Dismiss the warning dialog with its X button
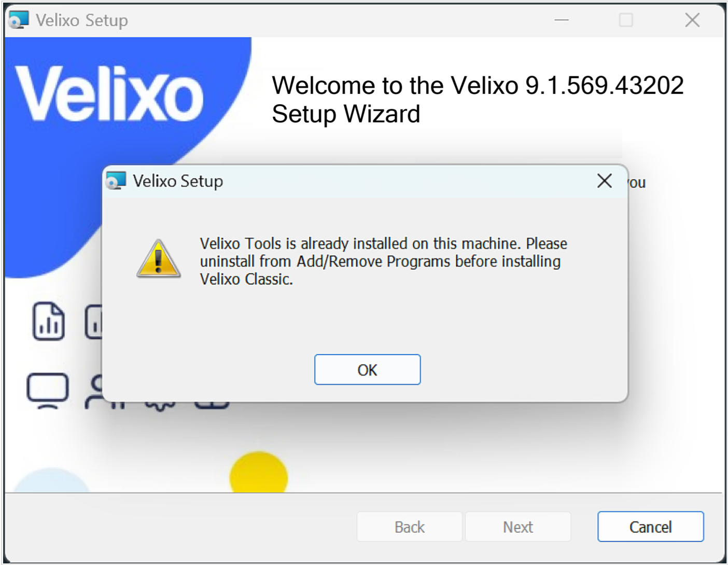 tap(605, 181)
